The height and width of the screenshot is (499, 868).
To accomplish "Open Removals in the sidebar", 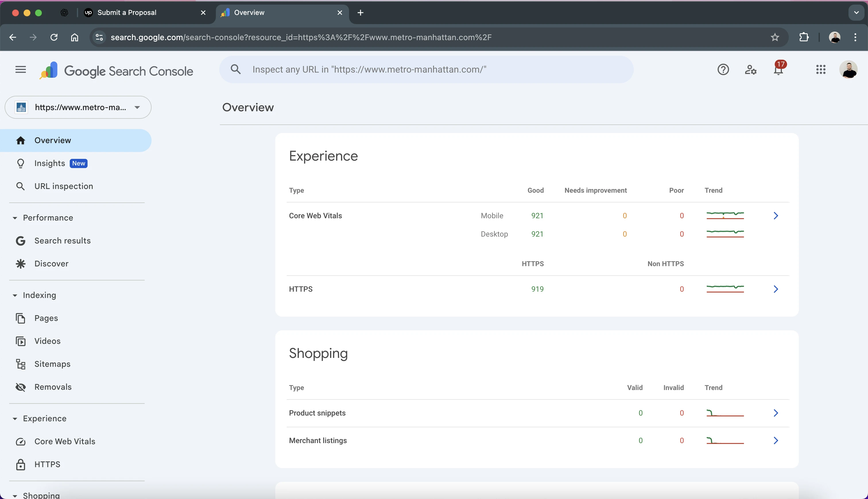I will pyautogui.click(x=75, y=387).
